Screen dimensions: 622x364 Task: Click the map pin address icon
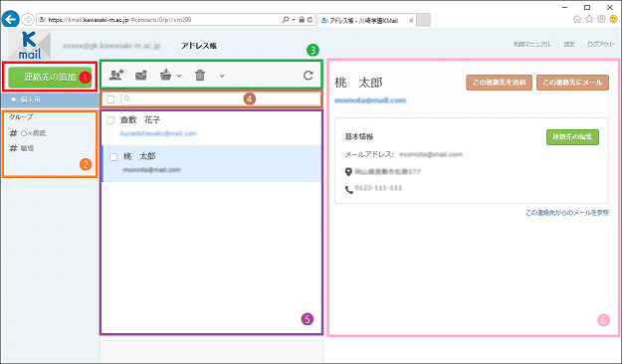point(348,172)
